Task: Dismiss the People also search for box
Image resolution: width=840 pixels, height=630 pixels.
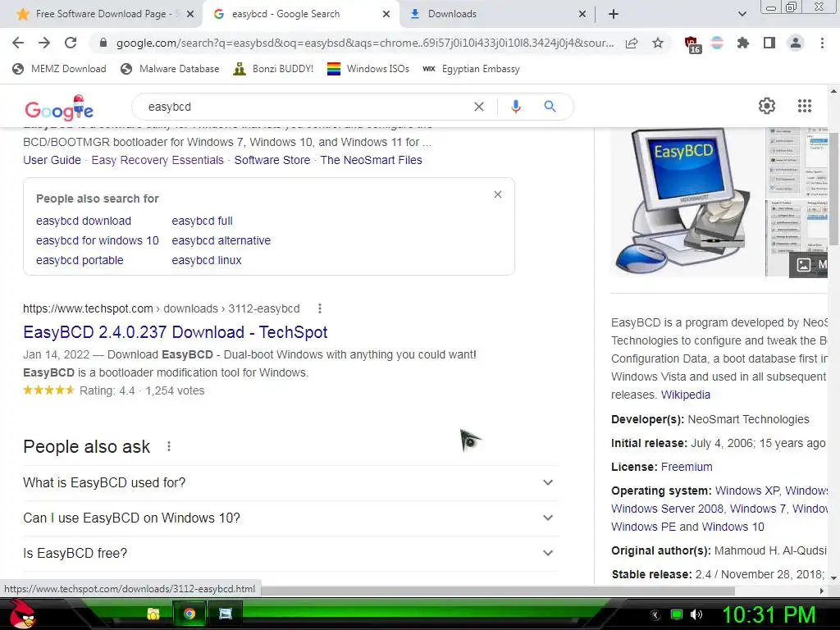Action: pos(498,194)
